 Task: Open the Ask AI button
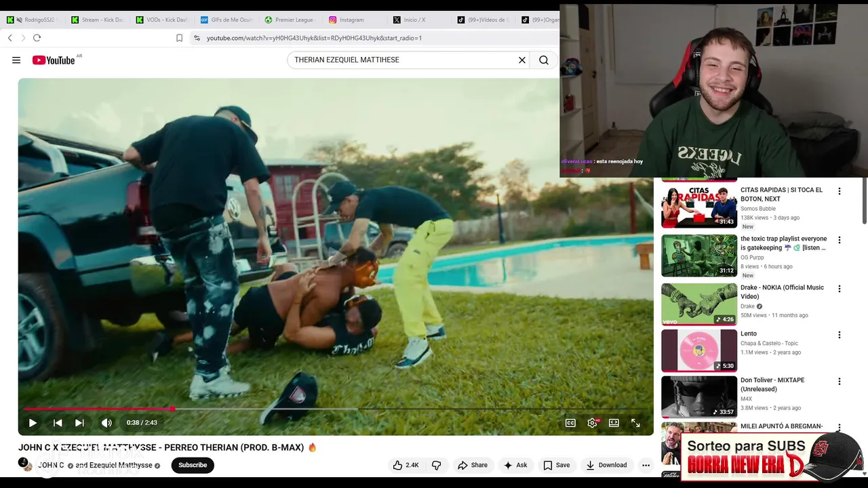pyautogui.click(x=515, y=465)
